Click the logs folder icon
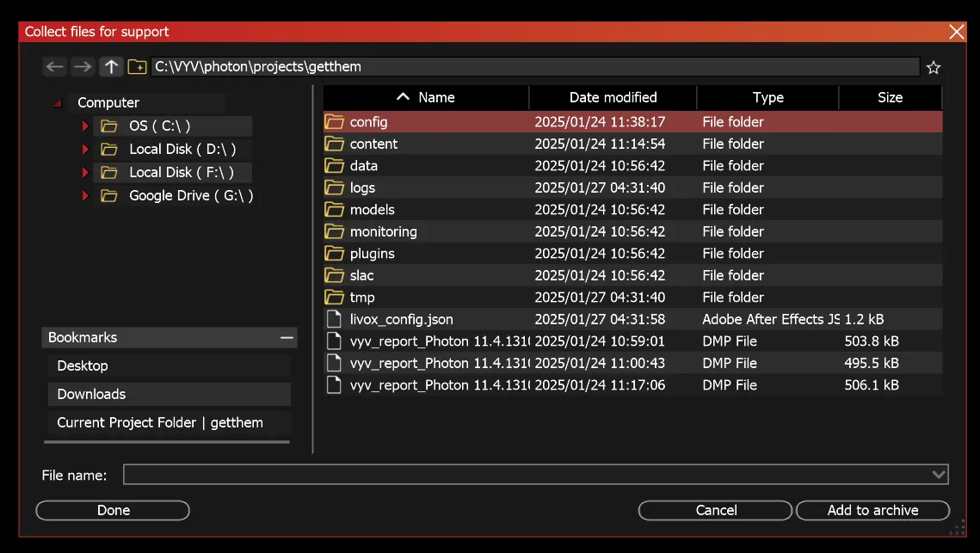The width and height of the screenshot is (980, 553). coord(335,187)
